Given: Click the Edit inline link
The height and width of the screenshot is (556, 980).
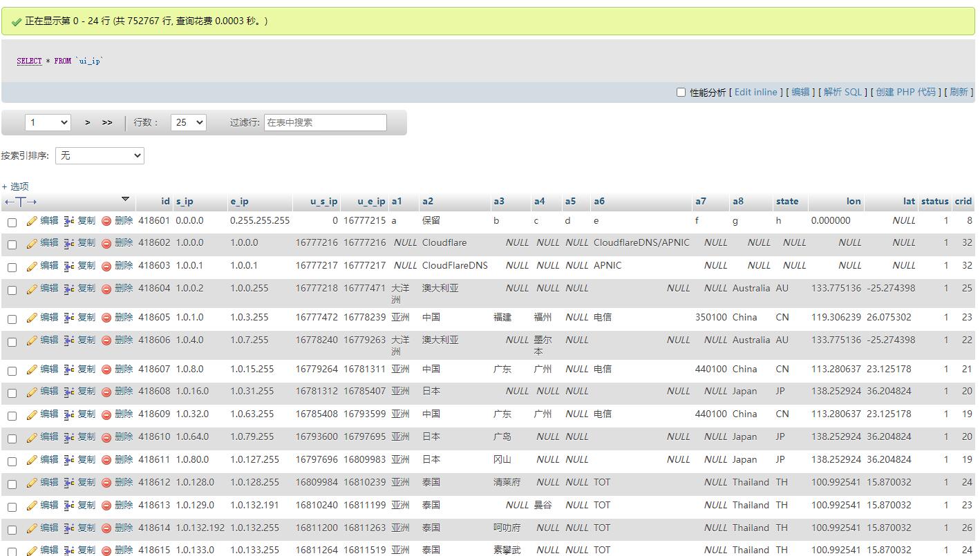Looking at the screenshot, I should pos(755,92).
